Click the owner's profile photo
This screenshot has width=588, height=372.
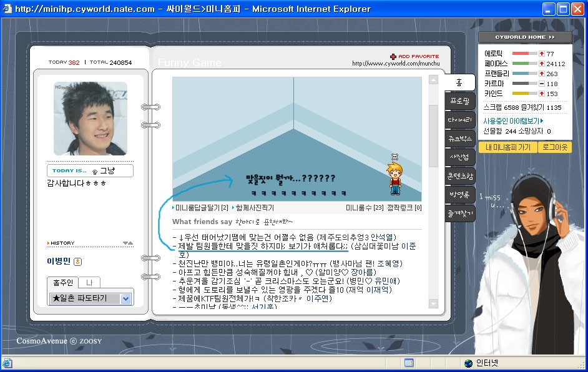coord(91,119)
